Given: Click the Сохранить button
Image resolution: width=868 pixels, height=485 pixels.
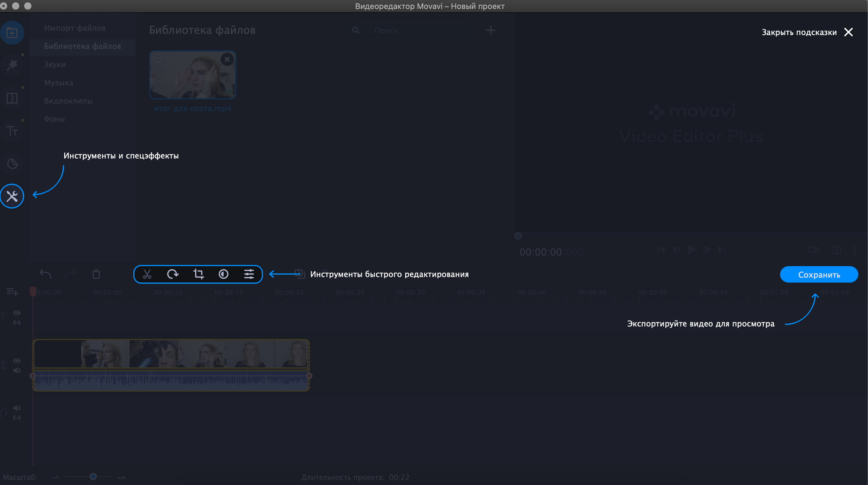Looking at the screenshot, I should pos(819,274).
